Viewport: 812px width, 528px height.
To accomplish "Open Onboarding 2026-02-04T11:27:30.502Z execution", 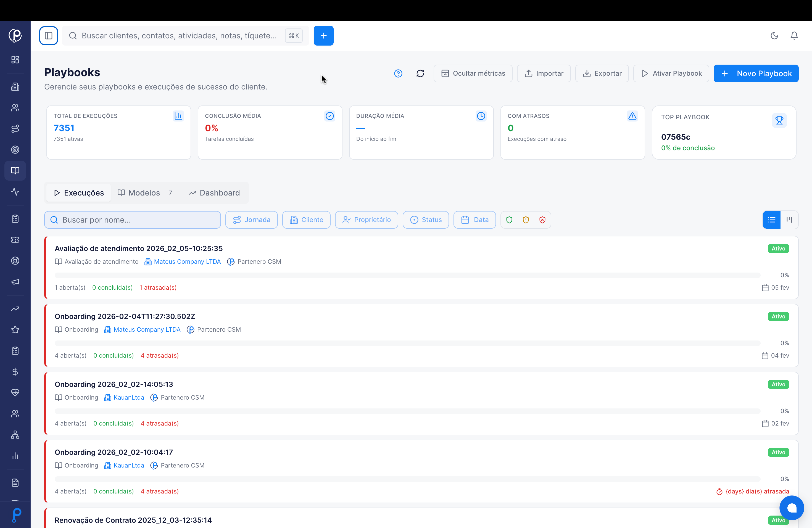I will tap(125, 316).
